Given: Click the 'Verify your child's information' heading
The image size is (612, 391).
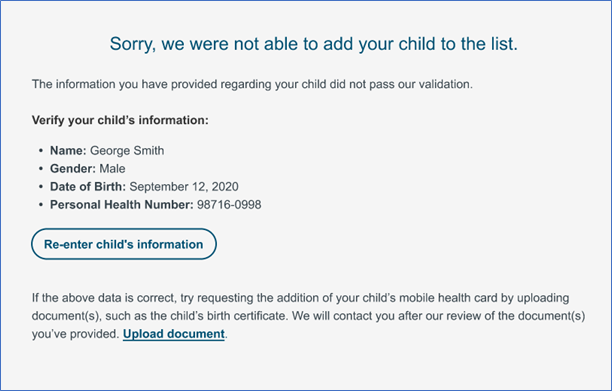Looking at the screenshot, I should tap(120, 120).
